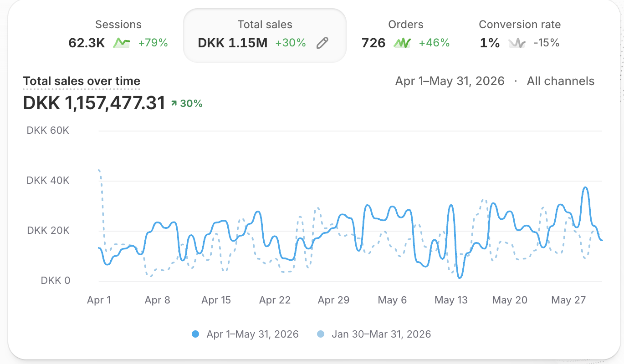This screenshot has width=624, height=364.
Task: Select the Total sales metric card
Action: (x=265, y=35)
